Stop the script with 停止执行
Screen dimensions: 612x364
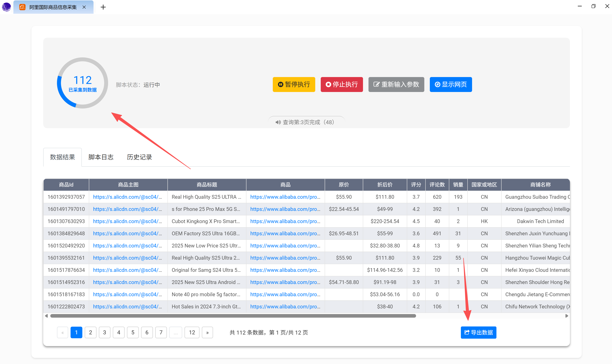point(342,84)
